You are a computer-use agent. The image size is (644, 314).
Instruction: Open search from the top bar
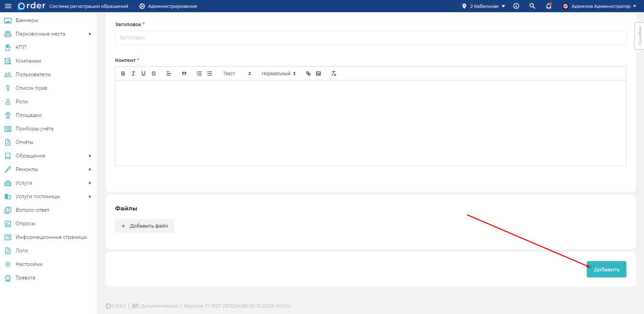[532, 6]
